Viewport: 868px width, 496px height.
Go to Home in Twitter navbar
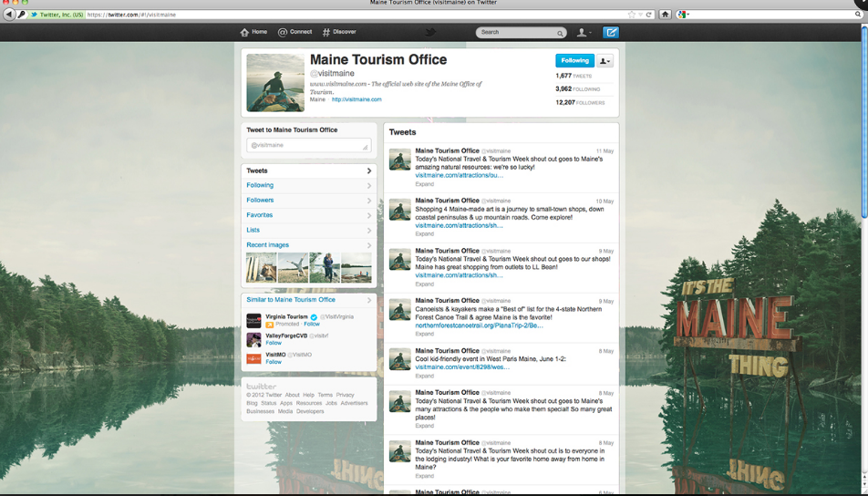(253, 32)
